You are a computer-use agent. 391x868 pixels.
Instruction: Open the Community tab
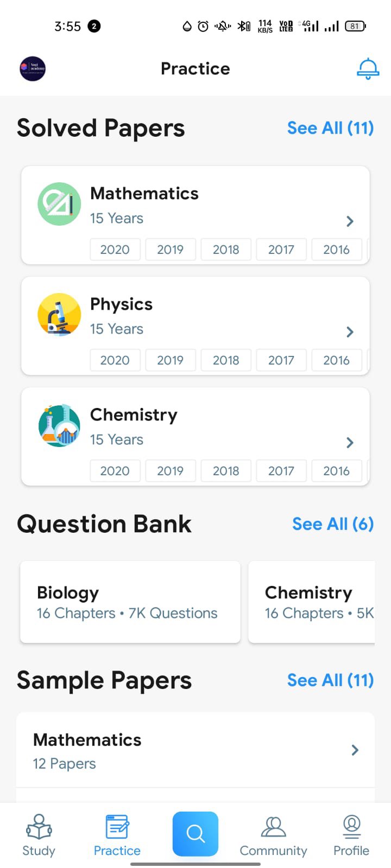coord(273,835)
